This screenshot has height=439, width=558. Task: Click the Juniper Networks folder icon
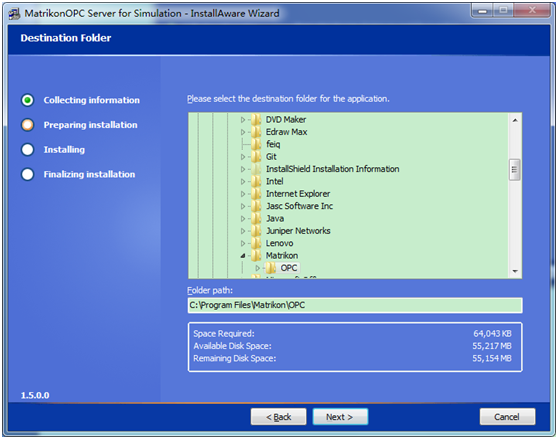tap(256, 231)
